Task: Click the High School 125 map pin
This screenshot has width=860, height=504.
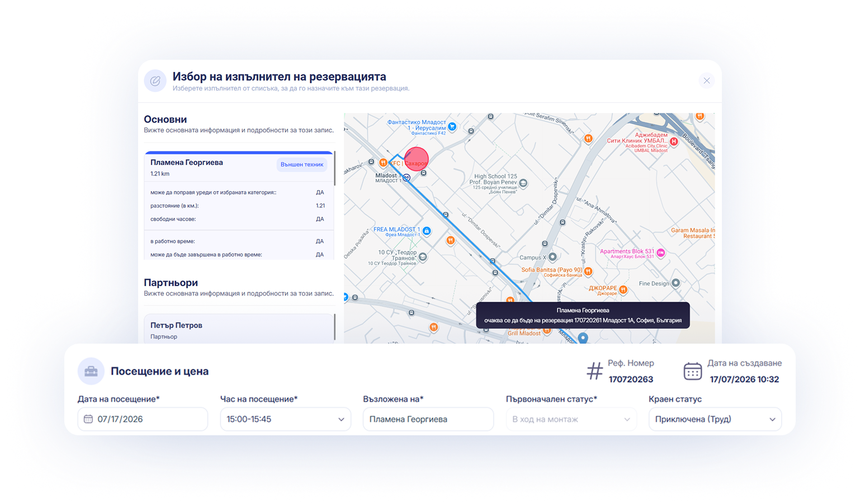Action: tap(523, 183)
